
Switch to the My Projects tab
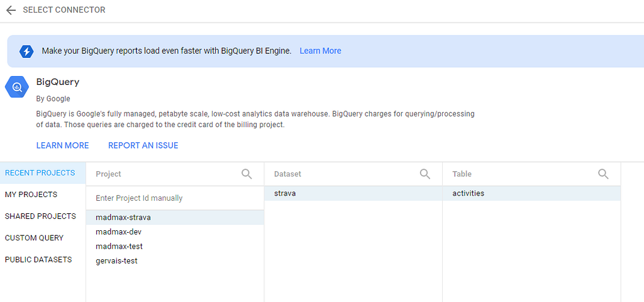pos(43,194)
